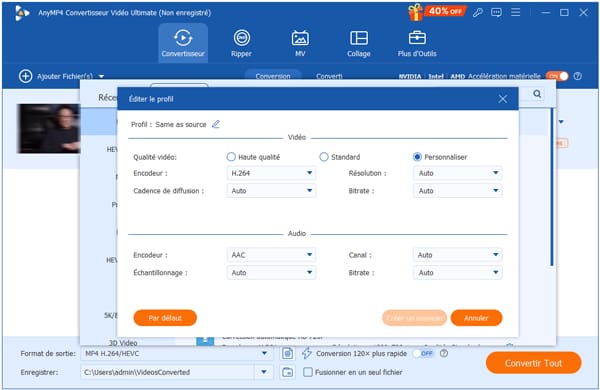600x390 pixels.
Task: Click the Annuler button
Action: 476,318
